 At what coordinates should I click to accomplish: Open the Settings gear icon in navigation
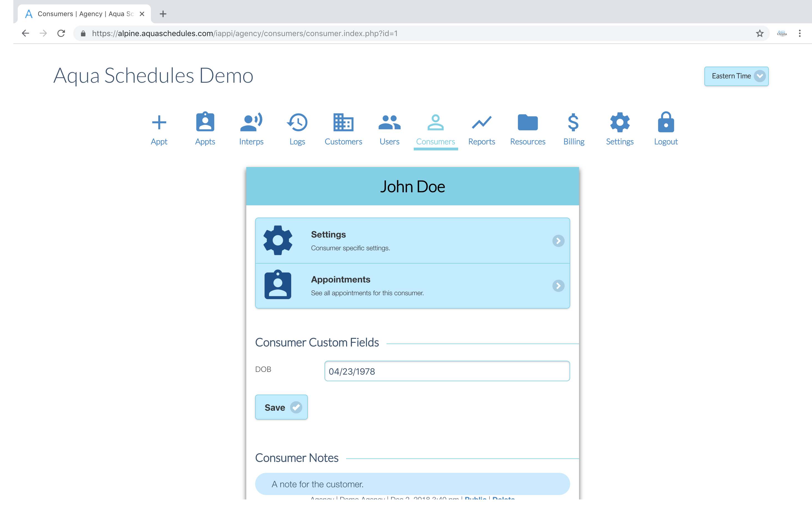[620, 122]
